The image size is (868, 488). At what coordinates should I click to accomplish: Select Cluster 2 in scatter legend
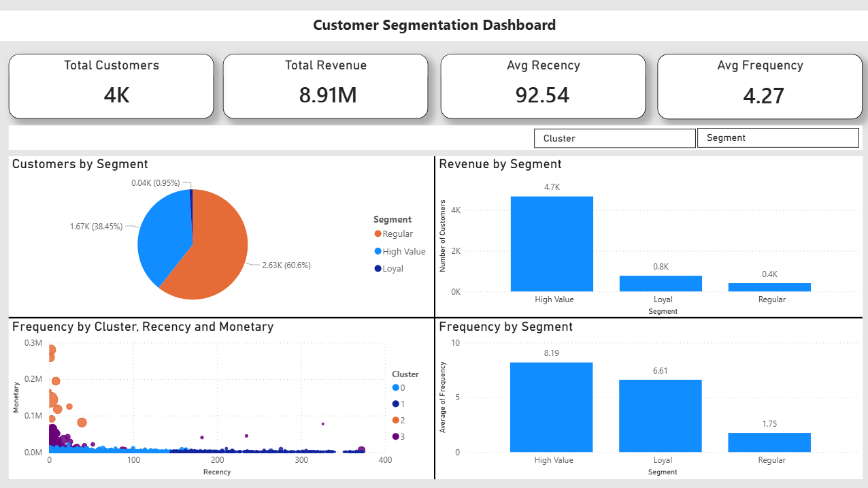400,420
